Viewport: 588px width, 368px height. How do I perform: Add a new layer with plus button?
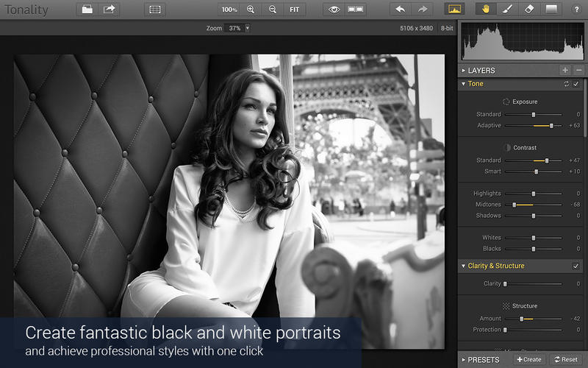(x=564, y=71)
